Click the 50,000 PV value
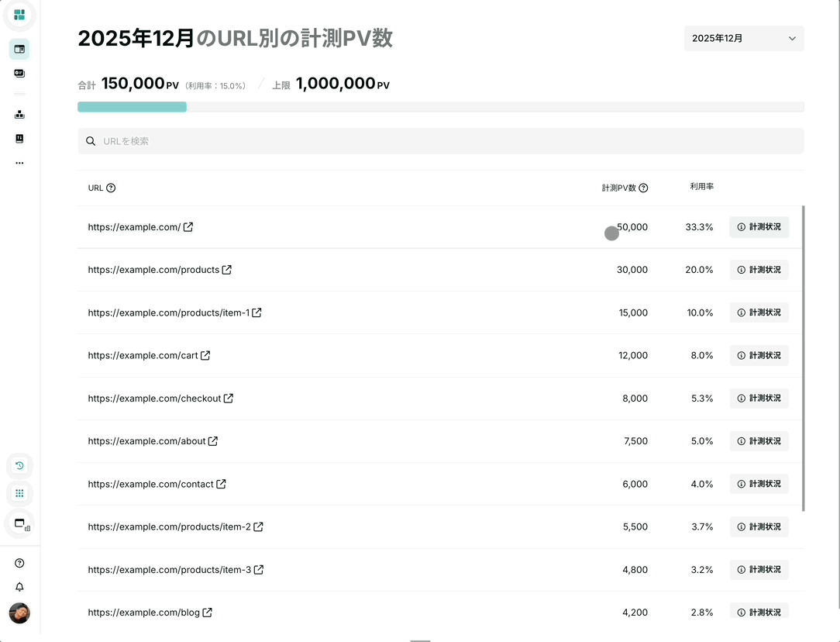 pyautogui.click(x=632, y=227)
